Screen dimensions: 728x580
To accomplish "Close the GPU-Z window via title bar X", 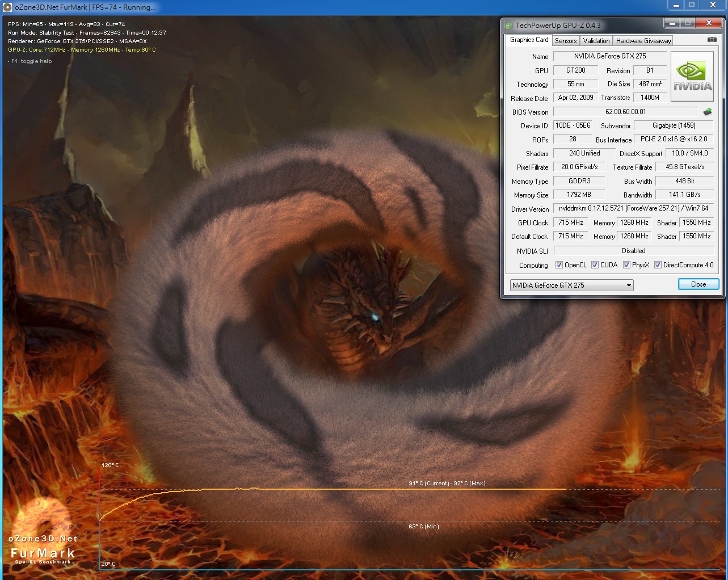I will pos(709,23).
